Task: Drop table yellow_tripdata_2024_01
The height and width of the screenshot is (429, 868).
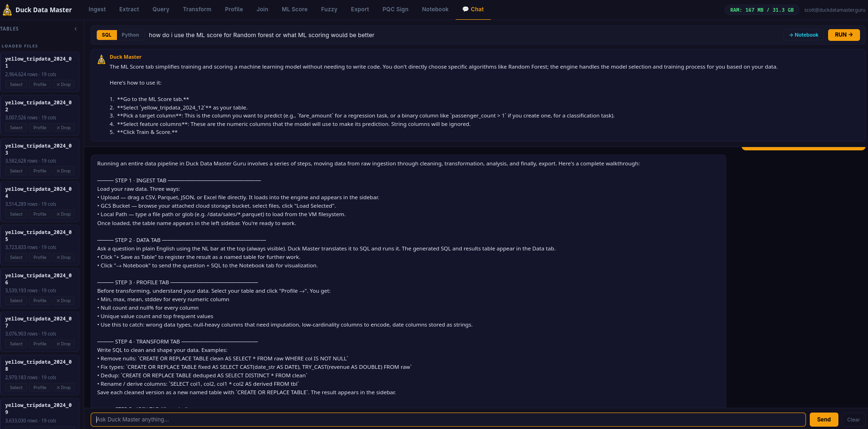Action: (63, 85)
